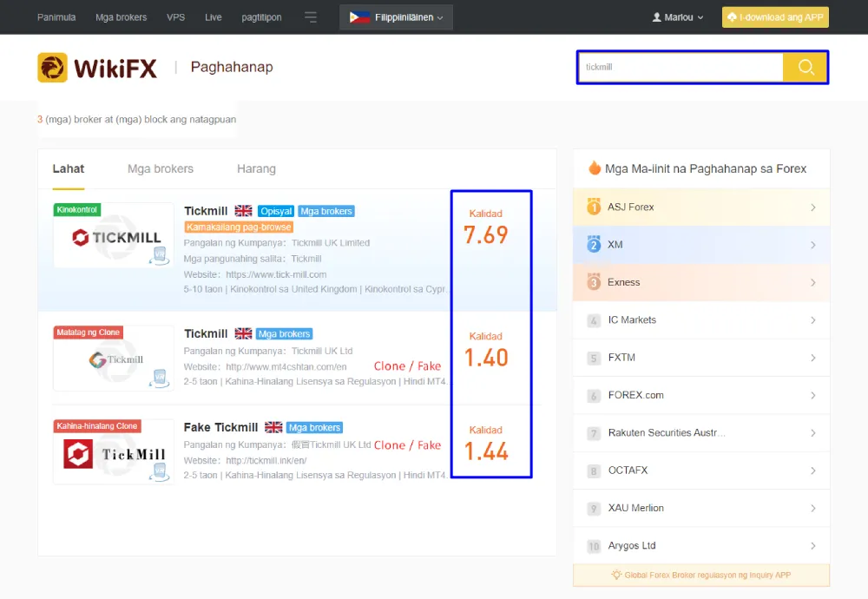
Task: Click the UK flag beside regulated Tickmill
Action: pyautogui.click(x=243, y=211)
